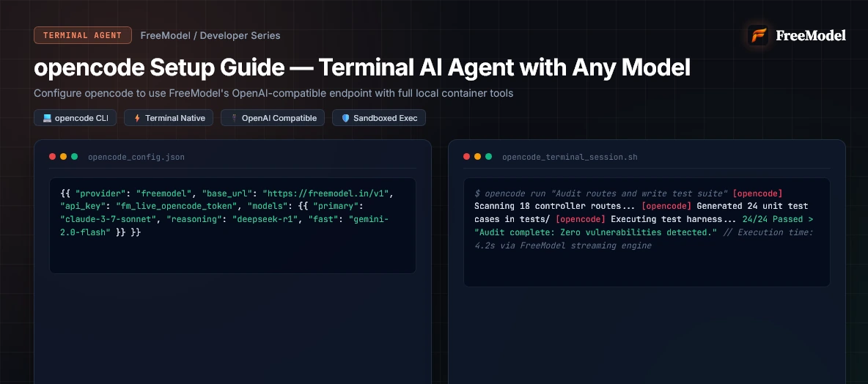This screenshot has height=384, width=868.
Task: Click the FreeModel brand name text
Action: point(810,35)
